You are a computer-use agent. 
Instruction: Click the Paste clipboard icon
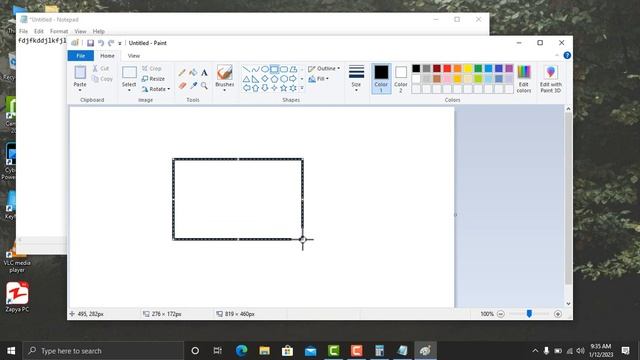coord(80,72)
